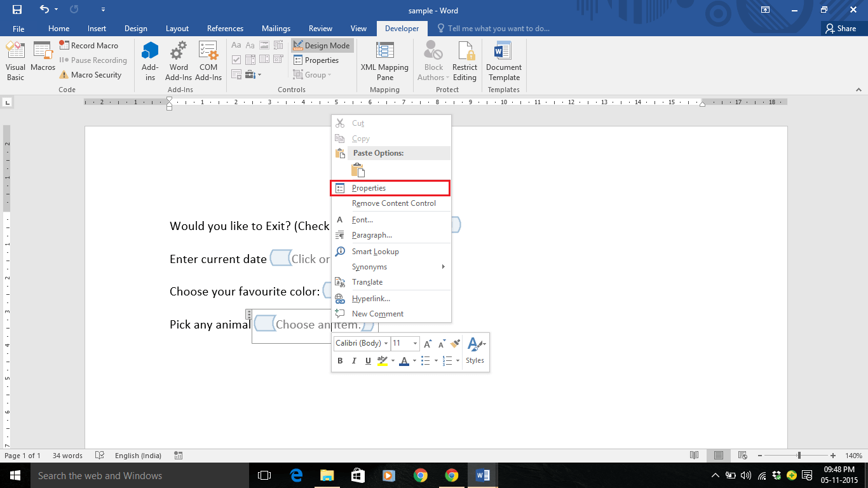868x488 pixels.
Task: Open numbering style dropdown arrow
Action: 458,361
